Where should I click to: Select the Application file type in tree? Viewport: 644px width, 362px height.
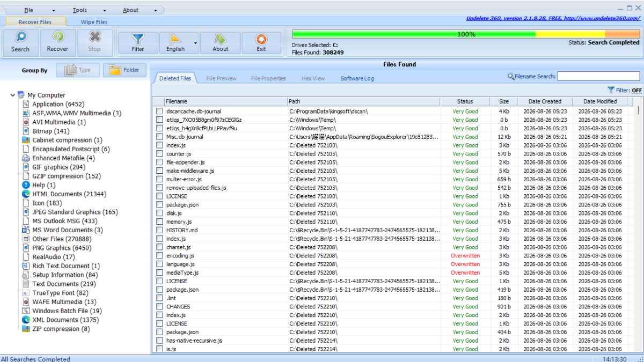tap(58, 104)
